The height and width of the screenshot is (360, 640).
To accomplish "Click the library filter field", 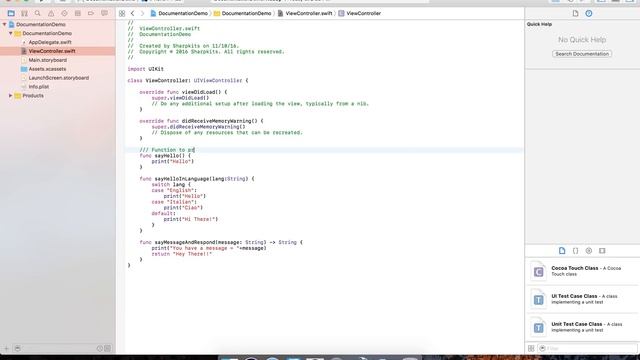I will point(588,348).
